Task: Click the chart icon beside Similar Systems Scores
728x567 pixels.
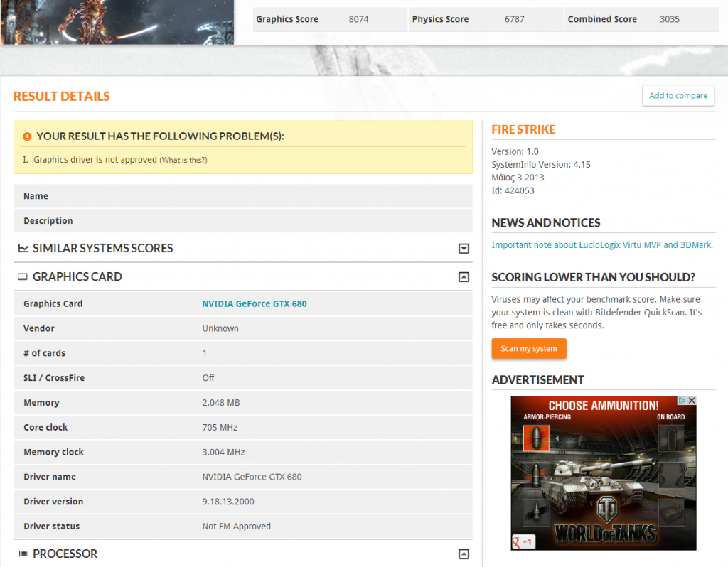Action: point(23,249)
